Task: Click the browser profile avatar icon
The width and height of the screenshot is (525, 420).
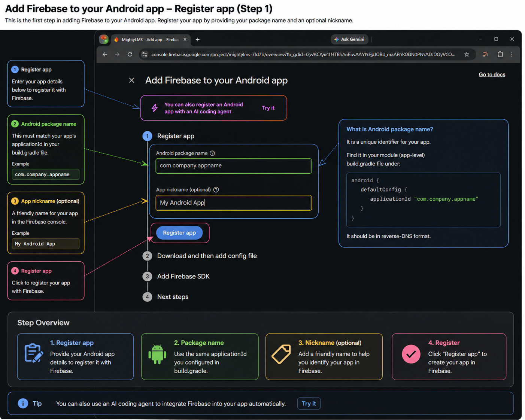Action: (104, 39)
